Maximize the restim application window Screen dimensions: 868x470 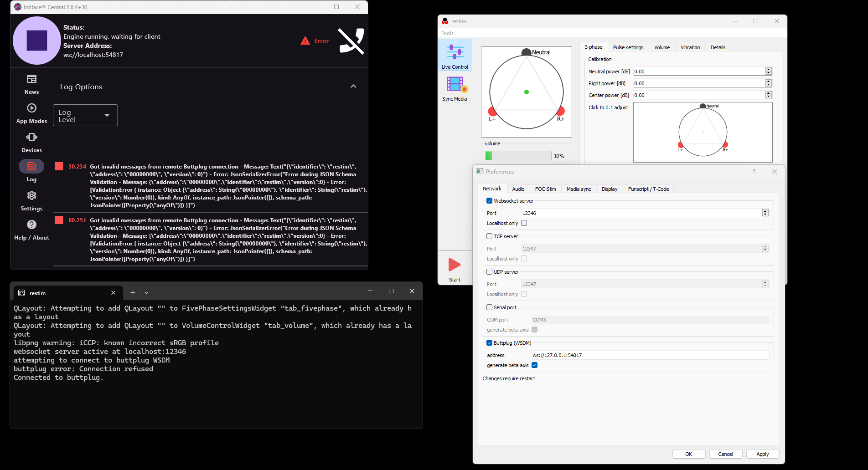[756, 21]
